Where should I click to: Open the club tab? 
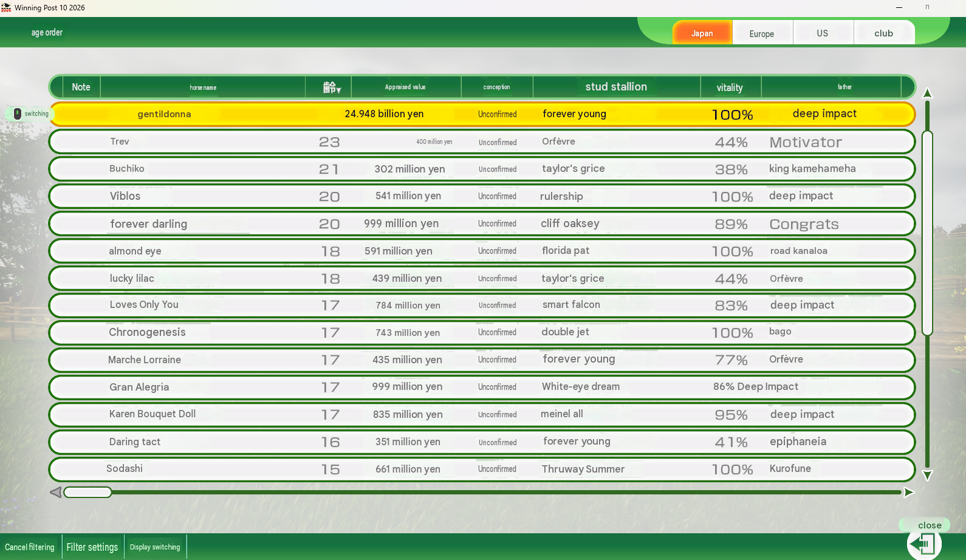point(884,33)
